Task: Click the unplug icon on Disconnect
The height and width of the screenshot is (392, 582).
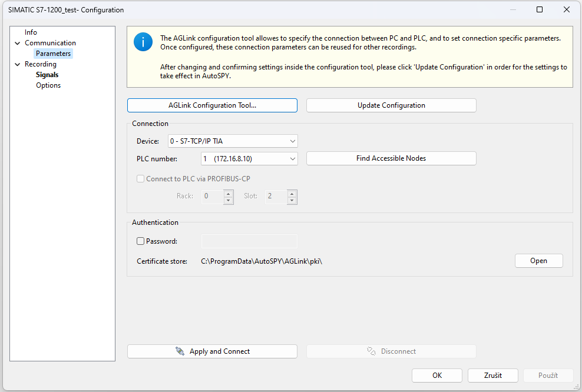Action: [x=371, y=351]
